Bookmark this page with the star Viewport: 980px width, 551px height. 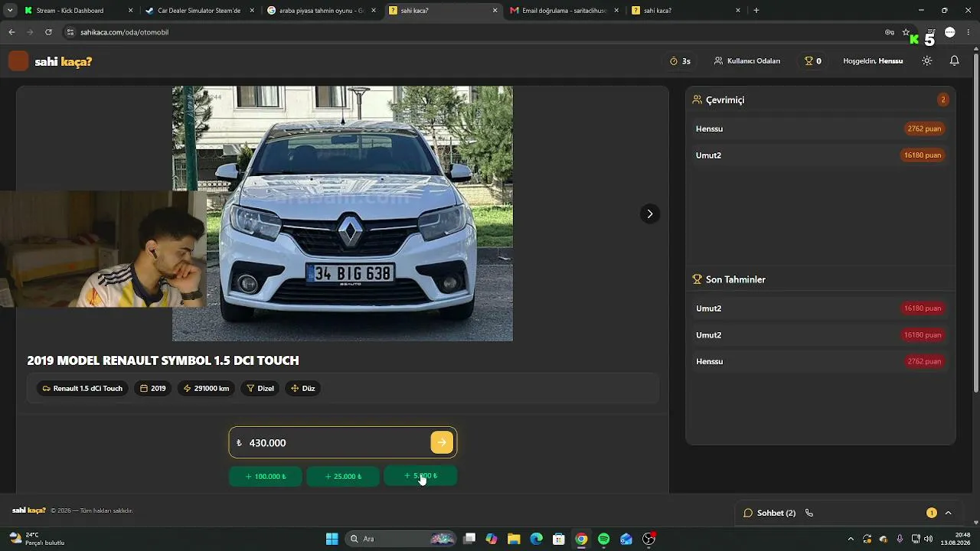pos(906,32)
